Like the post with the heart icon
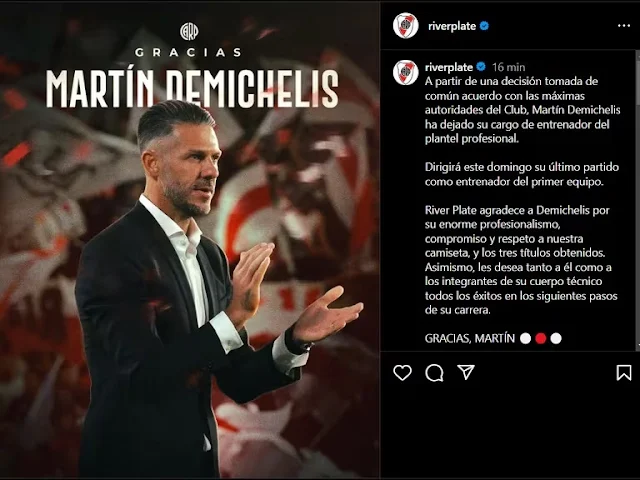Viewport: 640px width, 480px height. (x=402, y=373)
